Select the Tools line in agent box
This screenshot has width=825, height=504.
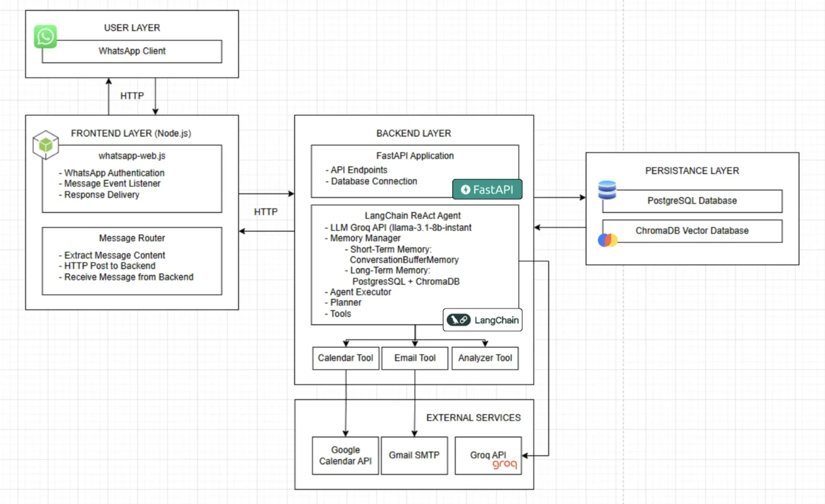(338, 314)
